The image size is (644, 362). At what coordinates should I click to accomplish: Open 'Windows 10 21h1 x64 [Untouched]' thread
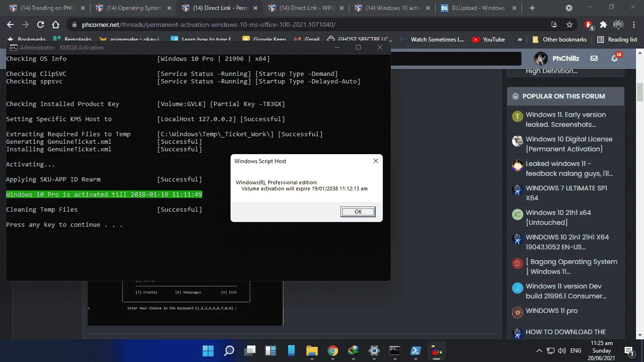coord(558,217)
